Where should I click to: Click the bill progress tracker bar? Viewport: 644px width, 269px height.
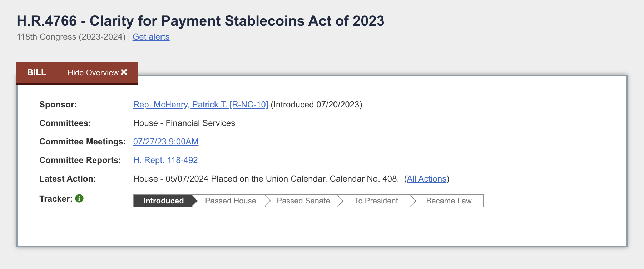point(308,201)
